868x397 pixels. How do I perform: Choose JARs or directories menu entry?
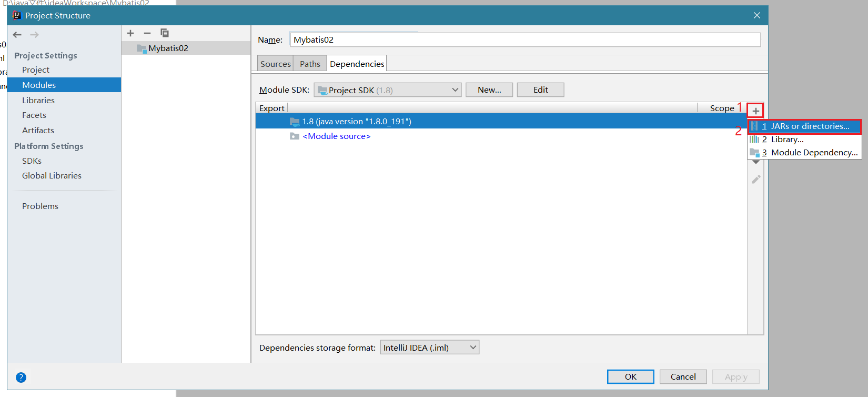805,126
